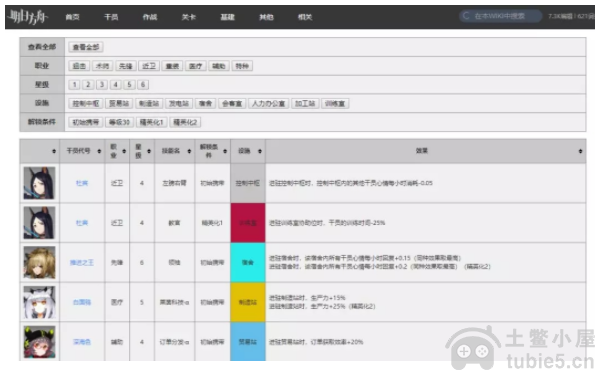Click the 明日方舟 site logo
The image size is (595, 370).
28,17
